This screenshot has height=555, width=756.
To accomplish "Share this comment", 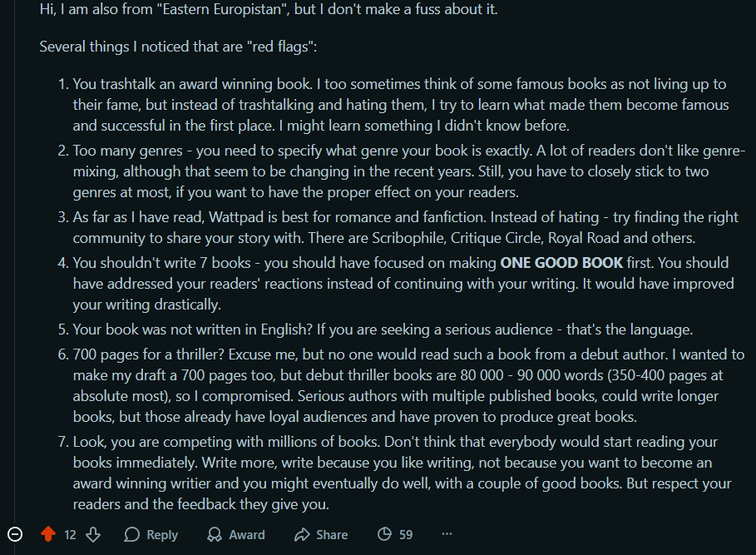I will click(321, 534).
